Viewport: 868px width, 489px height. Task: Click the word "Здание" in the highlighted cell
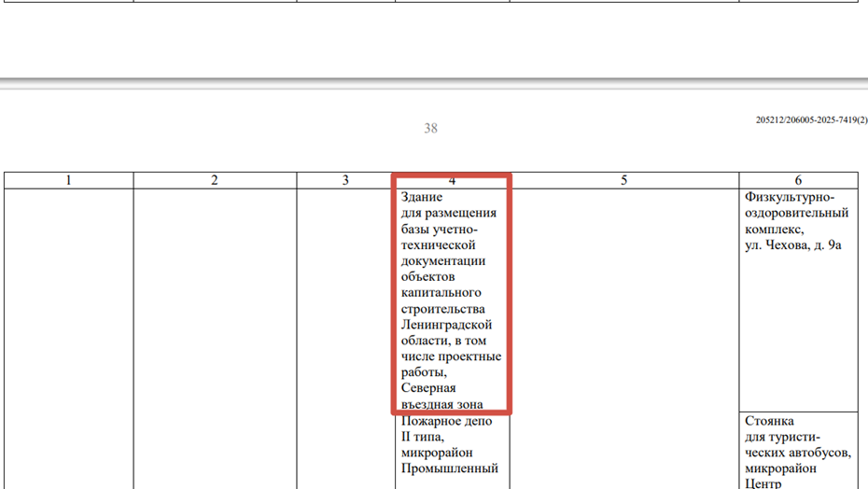click(x=422, y=197)
